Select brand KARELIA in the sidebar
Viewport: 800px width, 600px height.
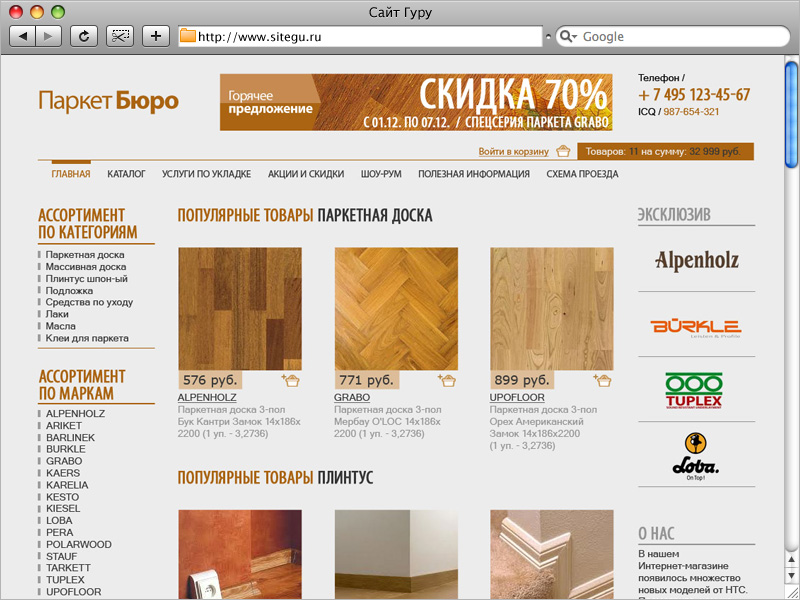coord(67,485)
